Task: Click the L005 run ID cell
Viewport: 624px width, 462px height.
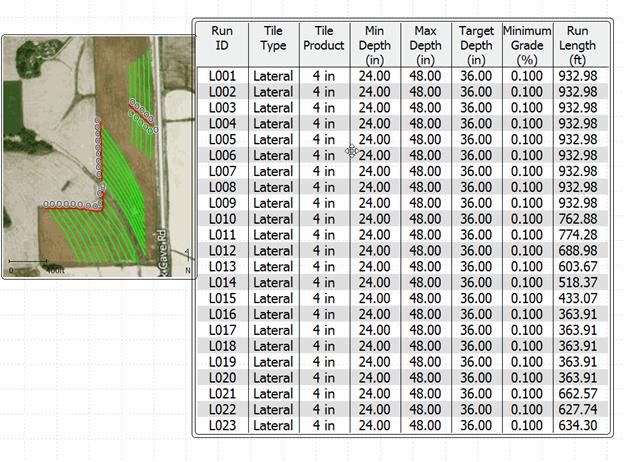Action: pos(222,139)
